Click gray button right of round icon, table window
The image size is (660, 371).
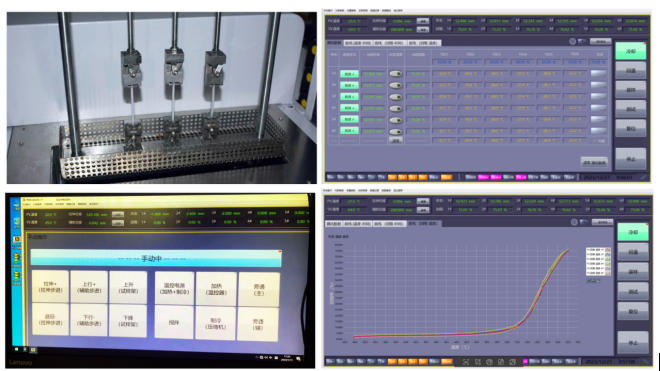(x=601, y=41)
